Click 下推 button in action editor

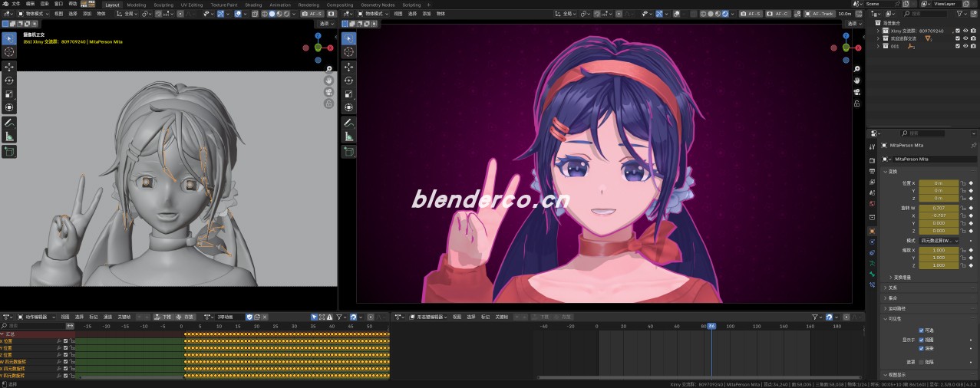coord(163,317)
